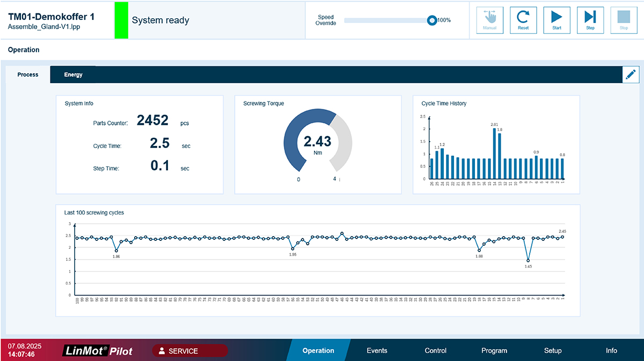644x361 pixels.
Task: Select the Operation navigation item
Action: [x=318, y=351]
